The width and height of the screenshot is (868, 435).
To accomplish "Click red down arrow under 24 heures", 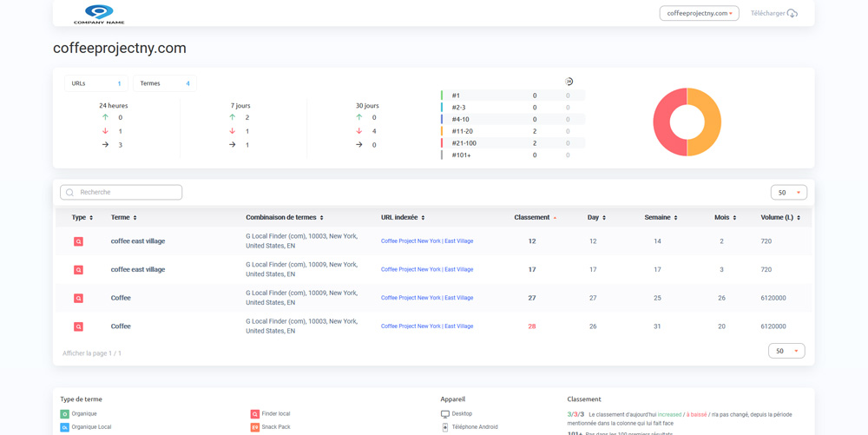I will pos(105,131).
